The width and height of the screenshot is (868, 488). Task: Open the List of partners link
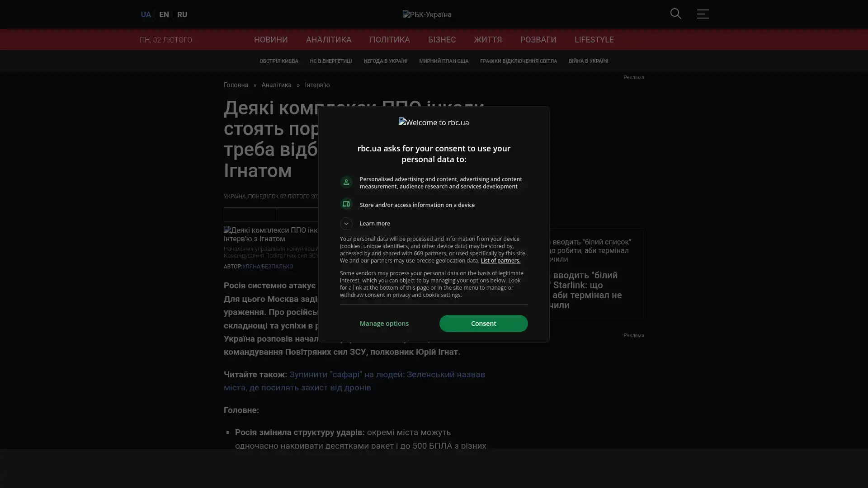(500, 261)
